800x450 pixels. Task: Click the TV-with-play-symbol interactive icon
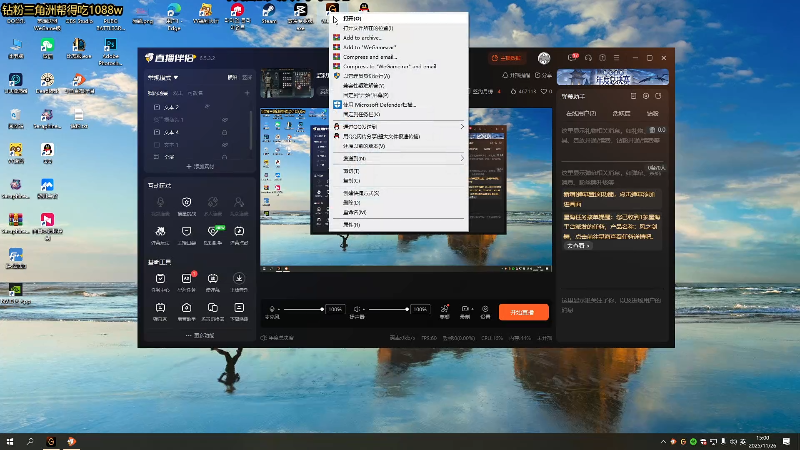click(239, 232)
